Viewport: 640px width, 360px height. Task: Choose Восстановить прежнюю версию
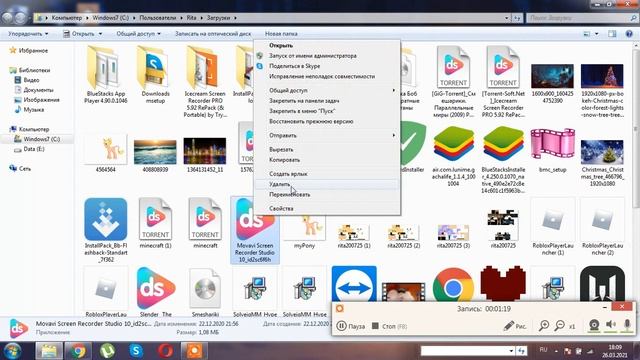(311, 122)
